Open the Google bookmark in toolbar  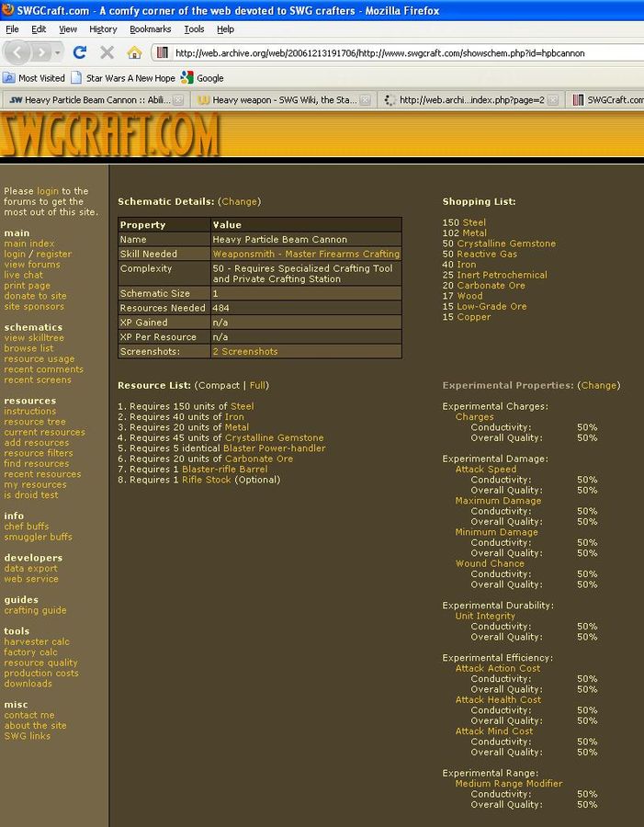[202, 78]
